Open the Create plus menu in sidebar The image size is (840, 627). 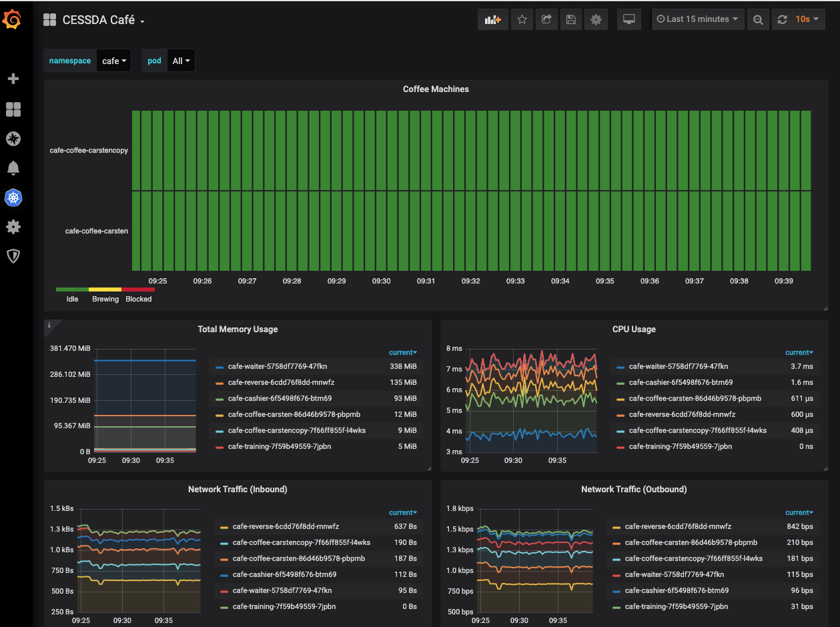[13, 79]
